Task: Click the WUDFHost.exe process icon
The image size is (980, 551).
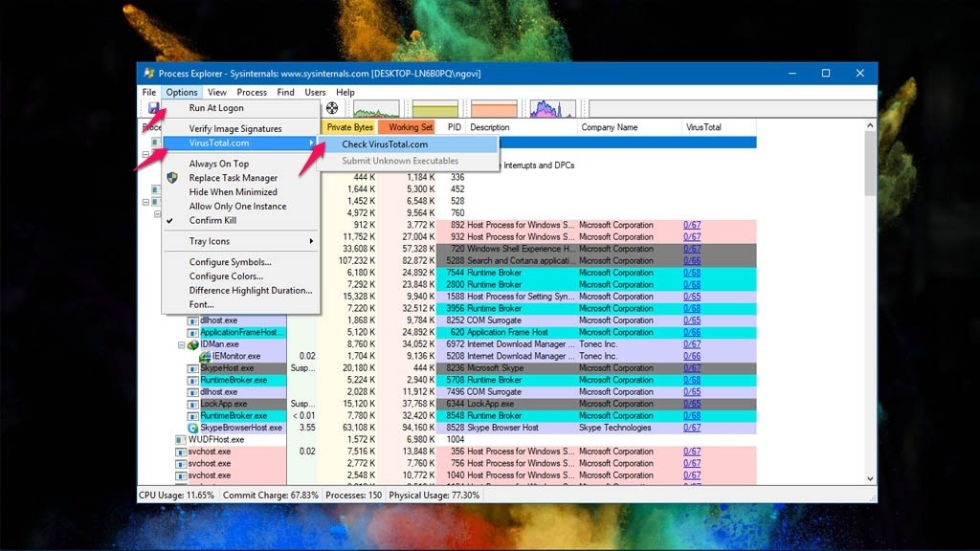Action: (x=181, y=440)
